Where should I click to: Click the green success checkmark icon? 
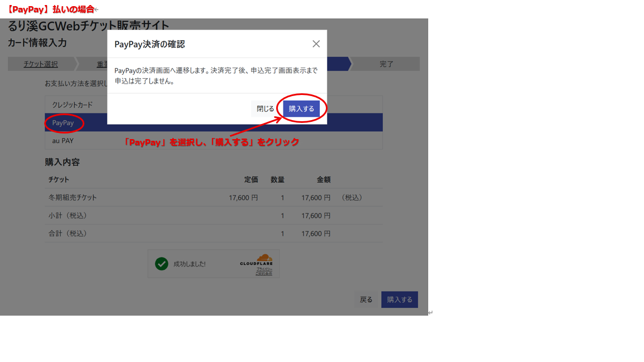pyautogui.click(x=162, y=264)
